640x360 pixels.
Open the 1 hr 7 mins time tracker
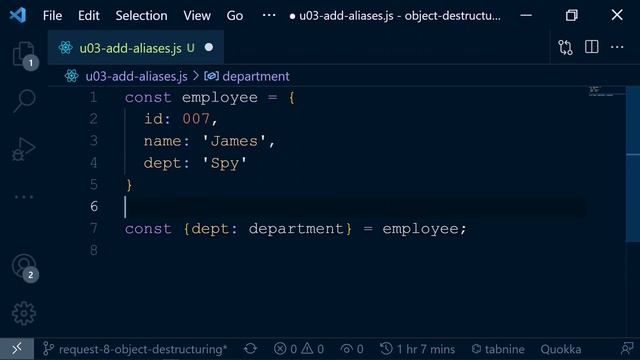tap(418, 349)
